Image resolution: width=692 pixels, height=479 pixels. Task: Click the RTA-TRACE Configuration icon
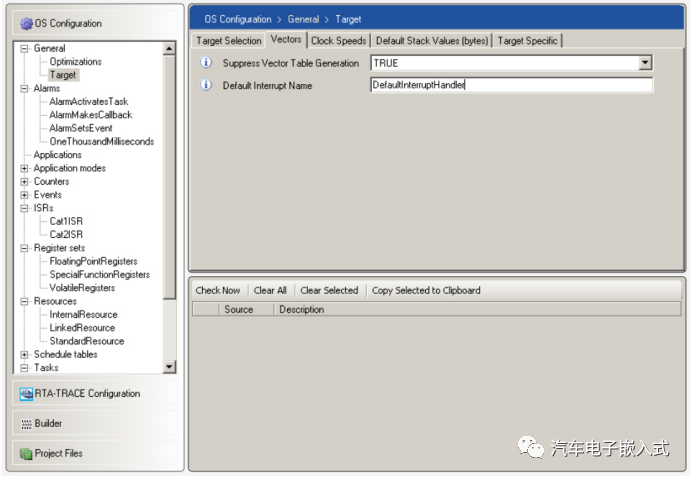pyautogui.click(x=26, y=394)
